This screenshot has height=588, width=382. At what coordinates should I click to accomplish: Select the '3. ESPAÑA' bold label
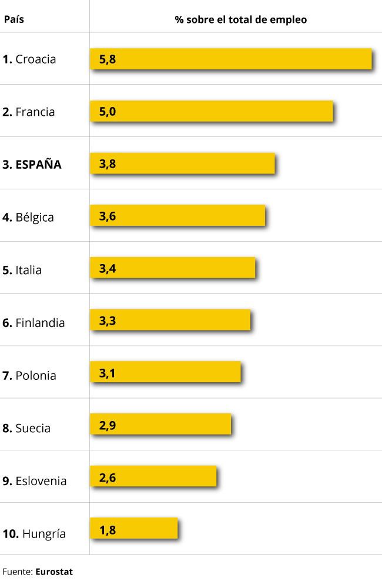(x=32, y=165)
